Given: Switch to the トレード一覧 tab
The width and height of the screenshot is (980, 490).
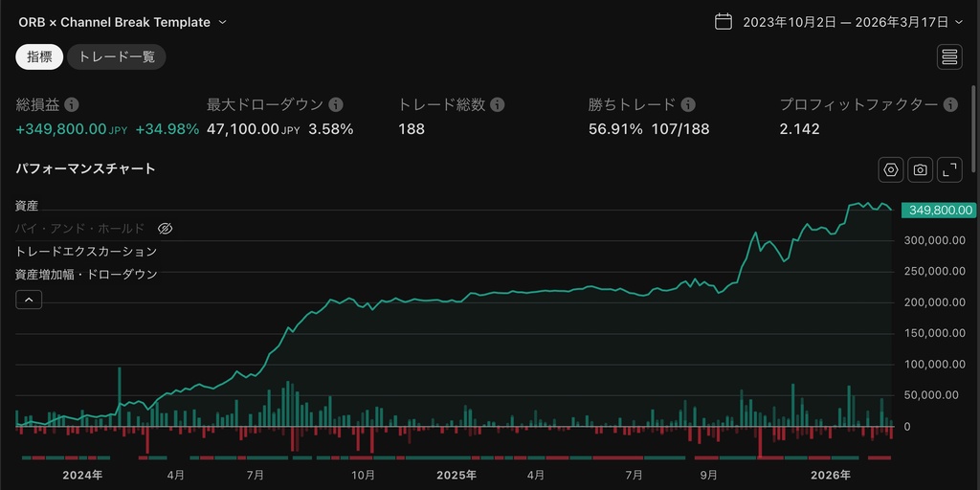Looking at the screenshot, I should [x=117, y=56].
